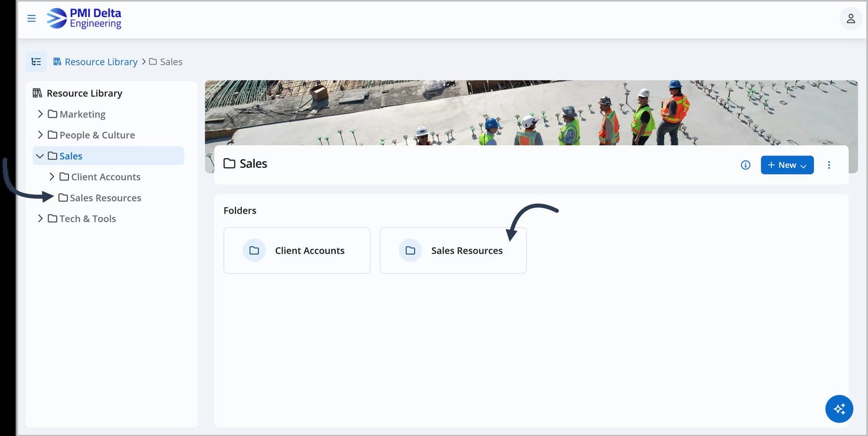Open the three-dot more options menu
Screen dimensions: 868x436
pyautogui.click(x=829, y=165)
